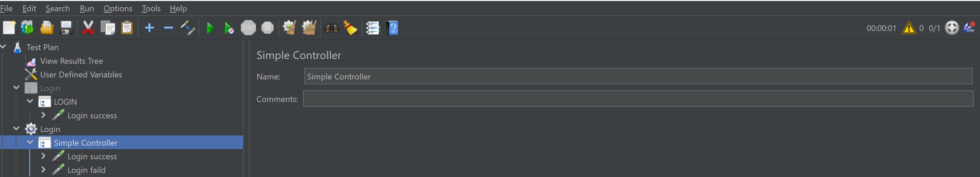Click the warning triangle log toggle
The height and width of the screenshot is (177, 980).
coord(908,28)
